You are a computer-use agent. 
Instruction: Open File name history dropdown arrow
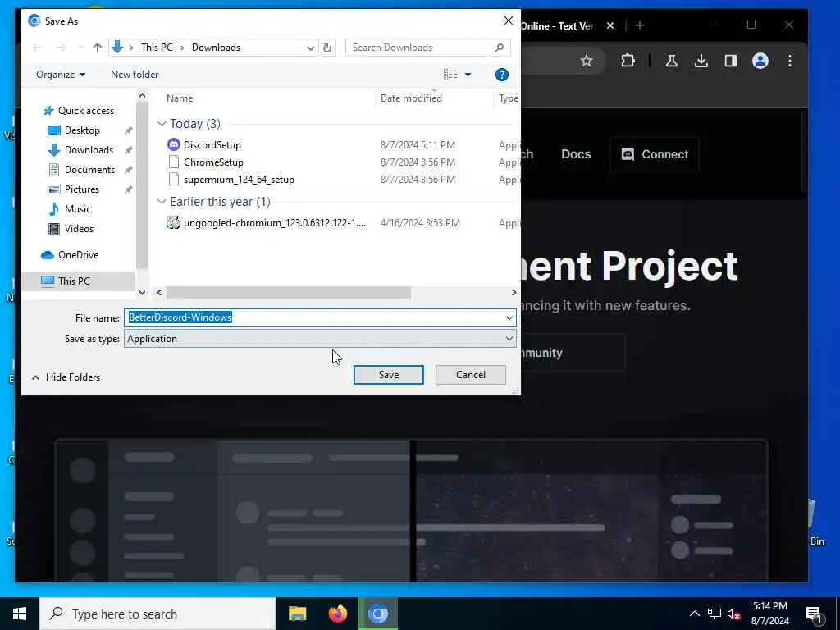pos(509,317)
